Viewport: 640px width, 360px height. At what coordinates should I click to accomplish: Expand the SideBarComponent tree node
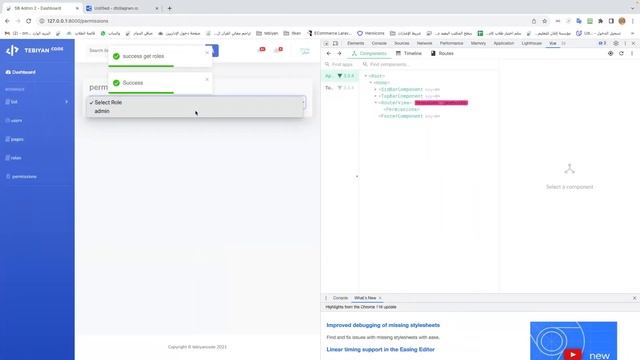pyautogui.click(x=376, y=89)
